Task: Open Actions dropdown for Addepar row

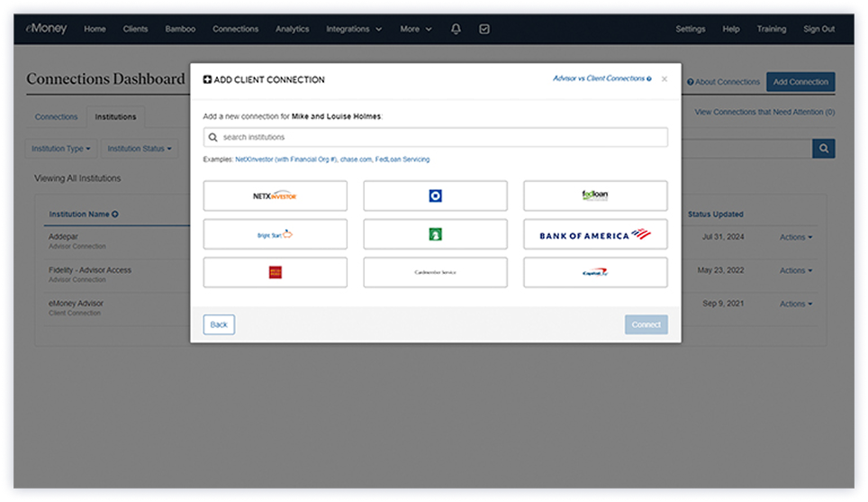Action: click(x=795, y=237)
